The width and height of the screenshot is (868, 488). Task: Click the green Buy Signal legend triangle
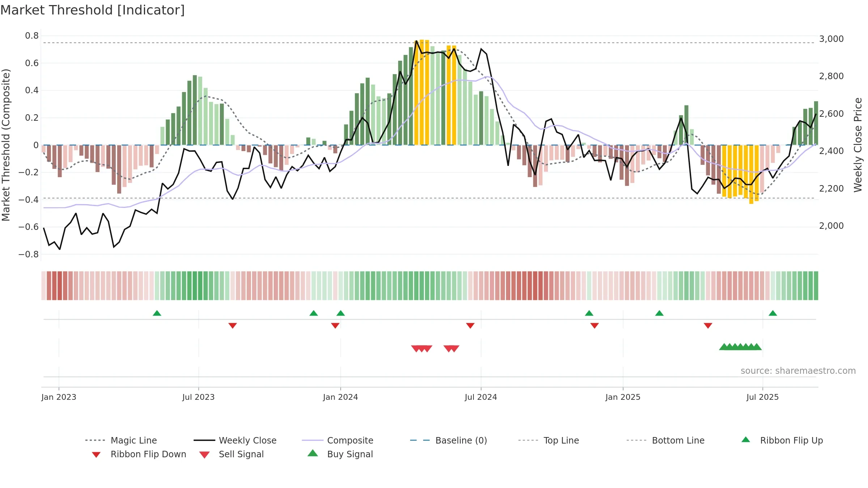[313, 453]
